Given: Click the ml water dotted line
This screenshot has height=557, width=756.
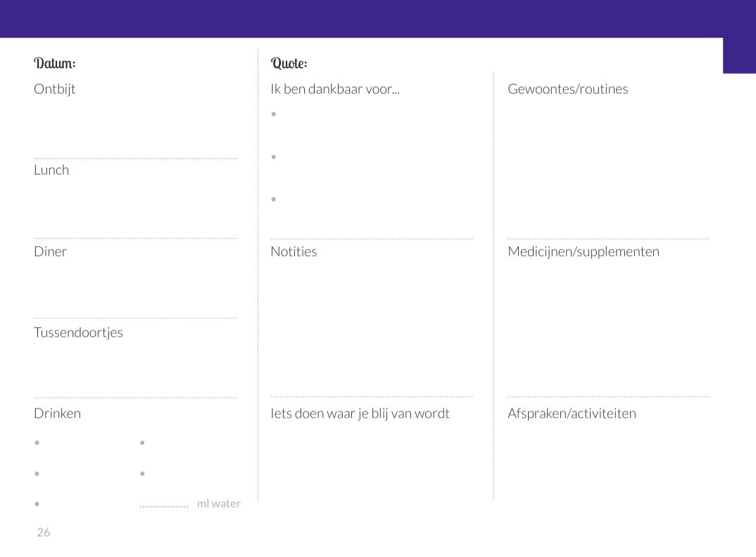Looking at the screenshot, I should click(164, 506).
